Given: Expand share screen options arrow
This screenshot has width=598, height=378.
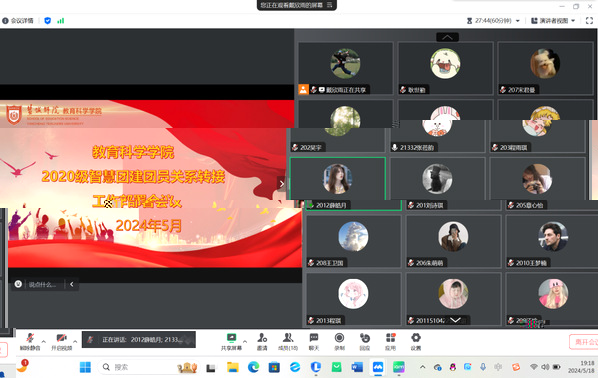Looking at the screenshot, I should point(245,341).
